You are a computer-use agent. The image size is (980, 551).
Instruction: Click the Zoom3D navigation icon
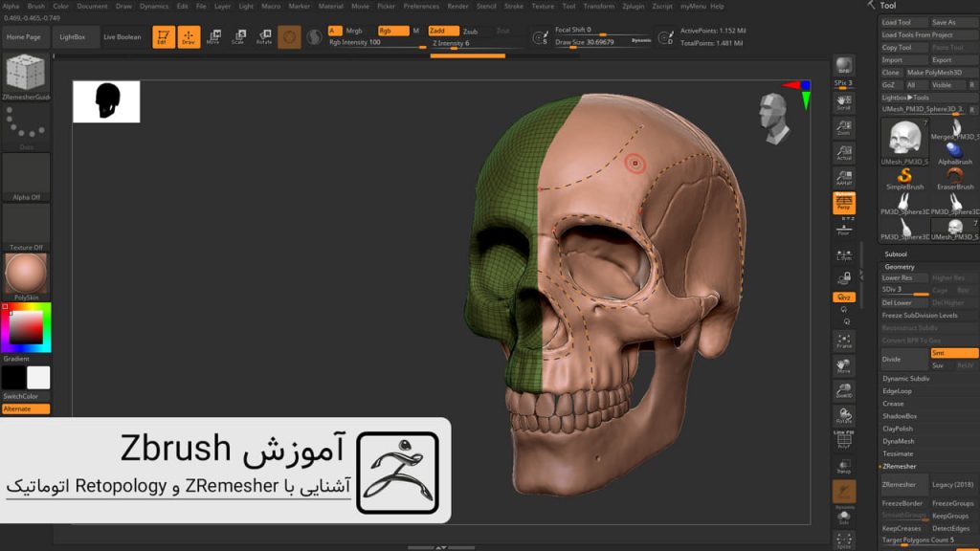[844, 391]
